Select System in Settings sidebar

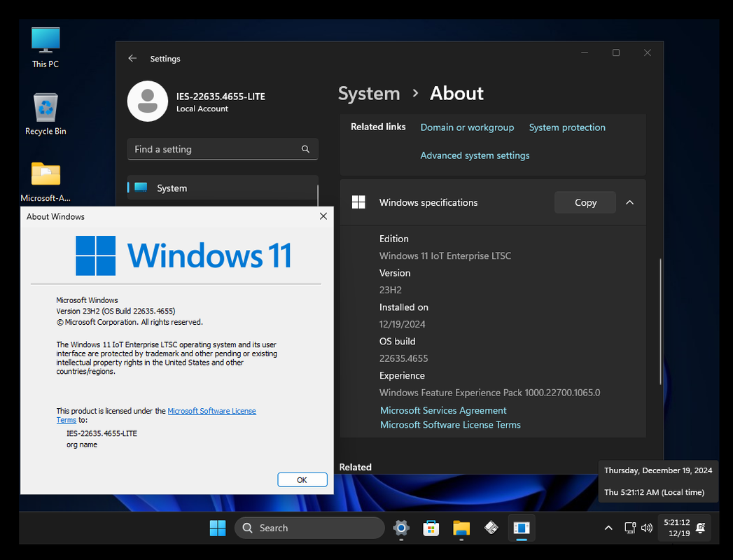pyautogui.click(x=223, y=188)
